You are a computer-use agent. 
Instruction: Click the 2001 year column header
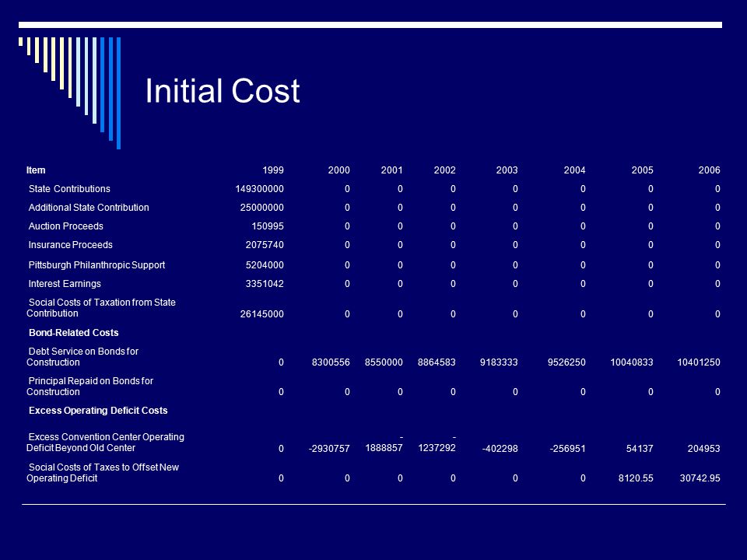tap(391, 170)
